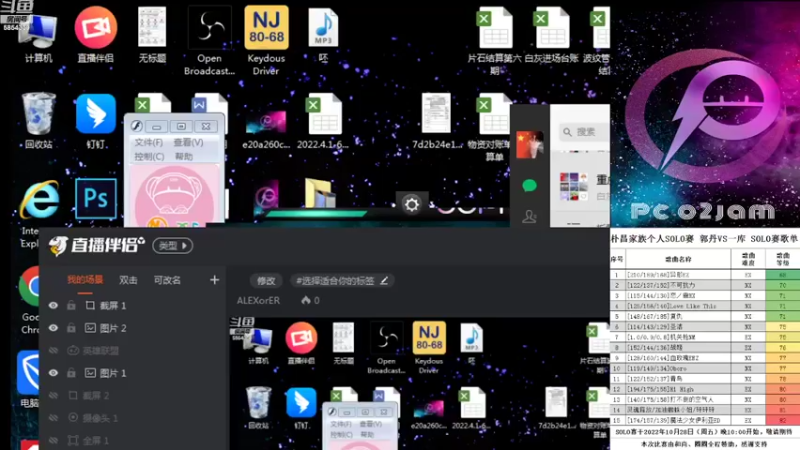Open the Keydous Driver NJ 80-68 icon
800x450 pixels.
(x=266, y=42)
